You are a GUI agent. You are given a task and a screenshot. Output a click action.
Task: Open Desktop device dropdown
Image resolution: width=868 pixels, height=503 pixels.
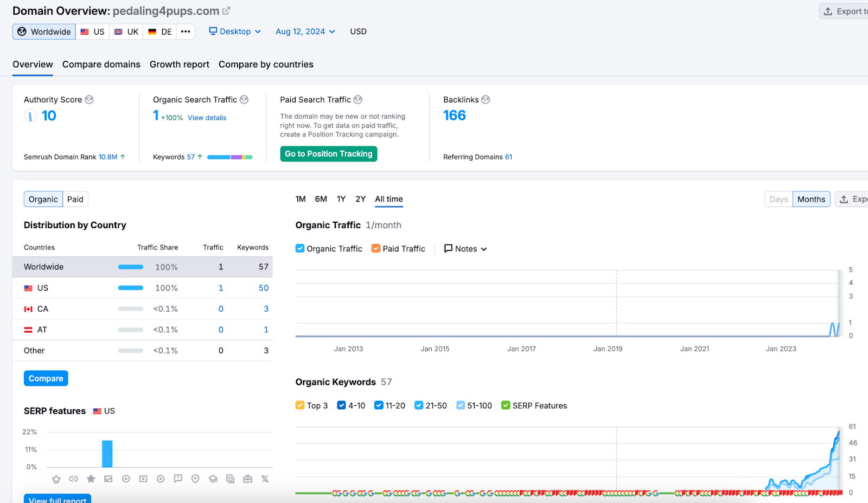click(235, 31)
